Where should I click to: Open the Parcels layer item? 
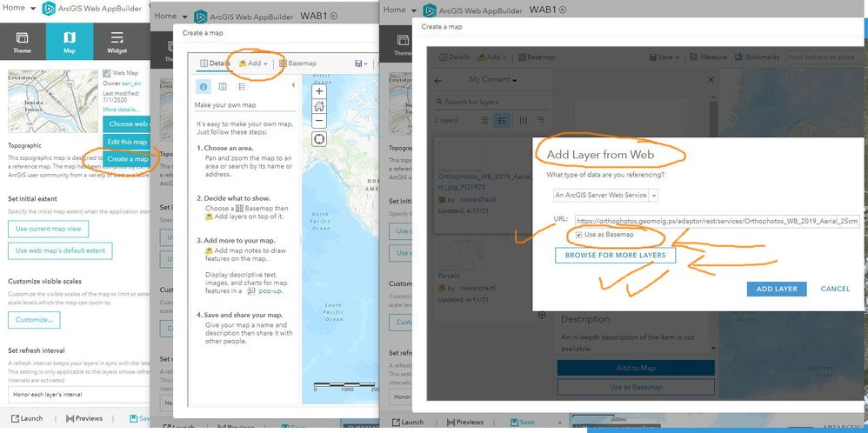pyautogui.click(x=449, y=276)
